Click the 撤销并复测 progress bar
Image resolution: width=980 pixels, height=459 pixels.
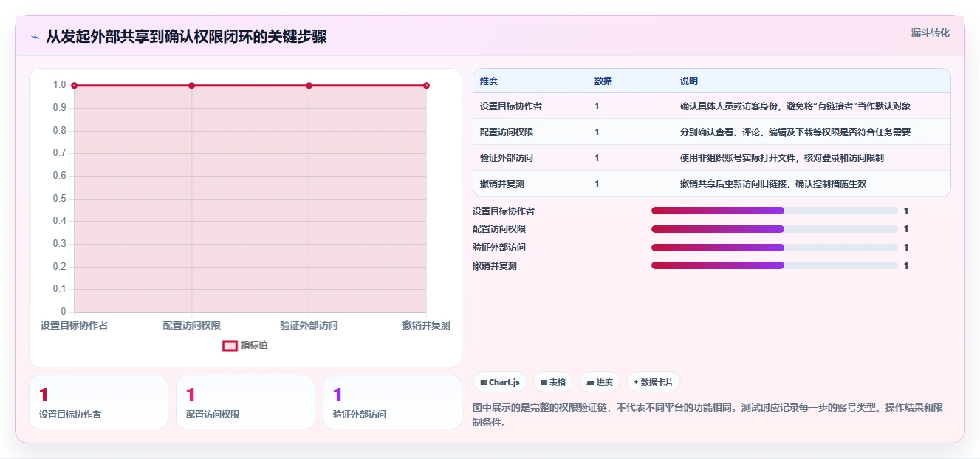click(x=775, y=265)
